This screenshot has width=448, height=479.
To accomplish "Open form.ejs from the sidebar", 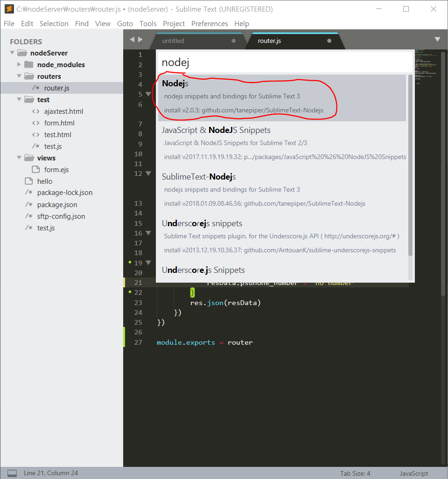I will pos(56,170).
